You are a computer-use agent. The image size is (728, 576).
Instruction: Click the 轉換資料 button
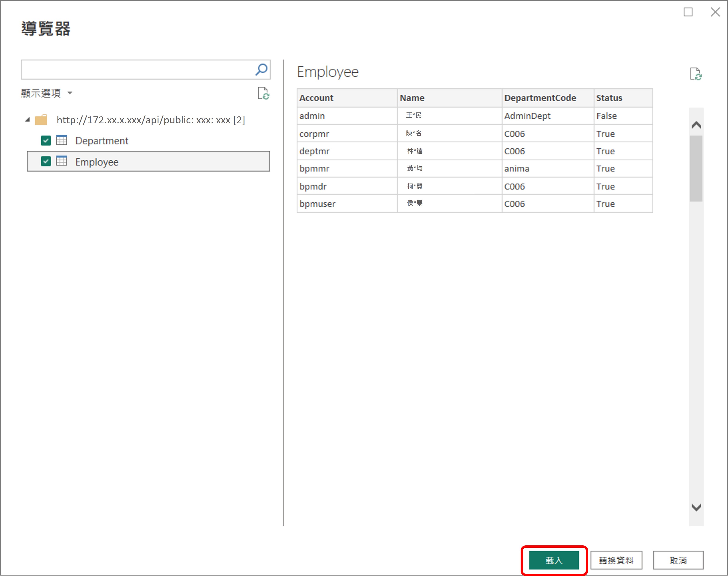pos(616,560)
